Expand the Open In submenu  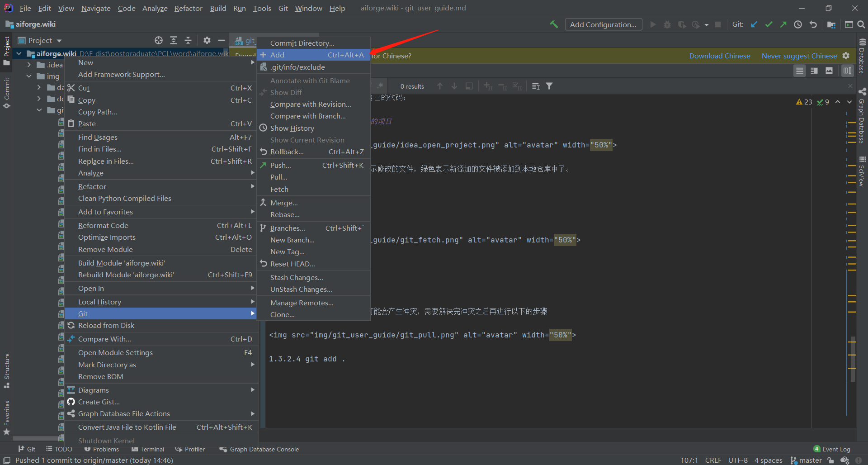coord(161,288)
